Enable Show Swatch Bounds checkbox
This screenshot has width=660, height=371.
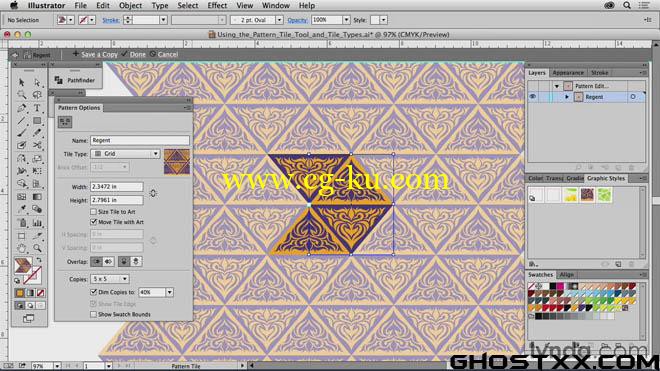[93, 314]
